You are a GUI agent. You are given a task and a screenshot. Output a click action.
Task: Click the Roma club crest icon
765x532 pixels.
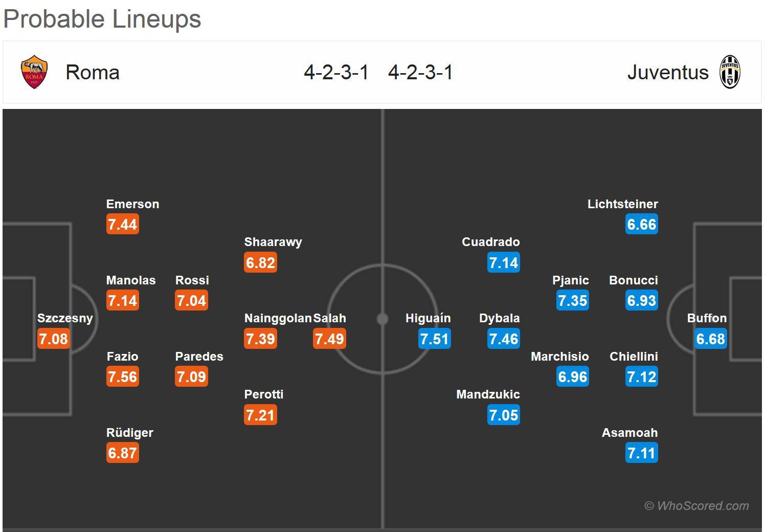click(34, 72)
